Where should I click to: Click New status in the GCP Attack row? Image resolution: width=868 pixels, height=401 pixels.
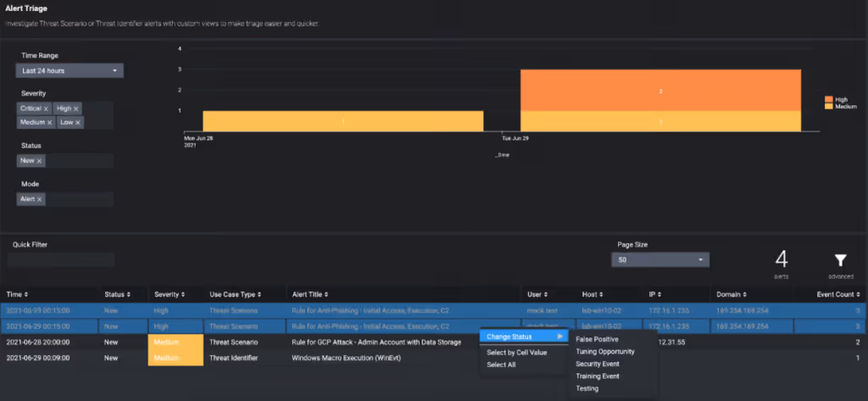111,343
